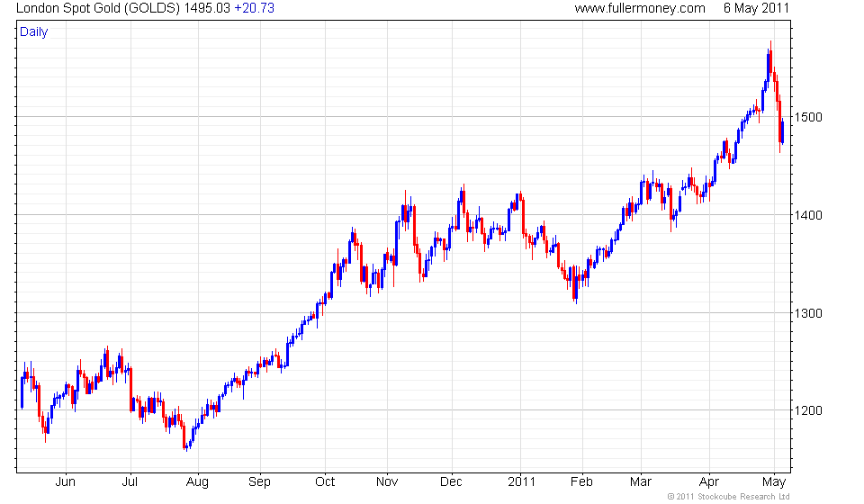Select the Mar month label
This screenshot has height=504, width=864.
(640, 482)
